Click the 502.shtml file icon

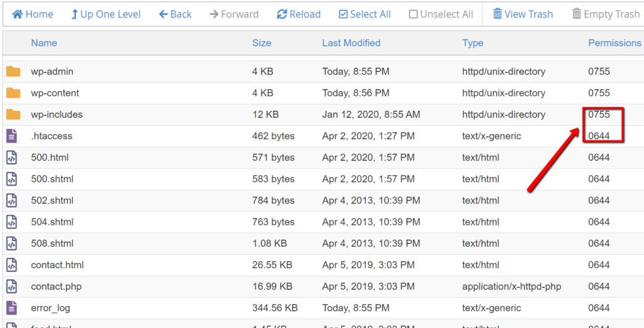click(11, 201)
